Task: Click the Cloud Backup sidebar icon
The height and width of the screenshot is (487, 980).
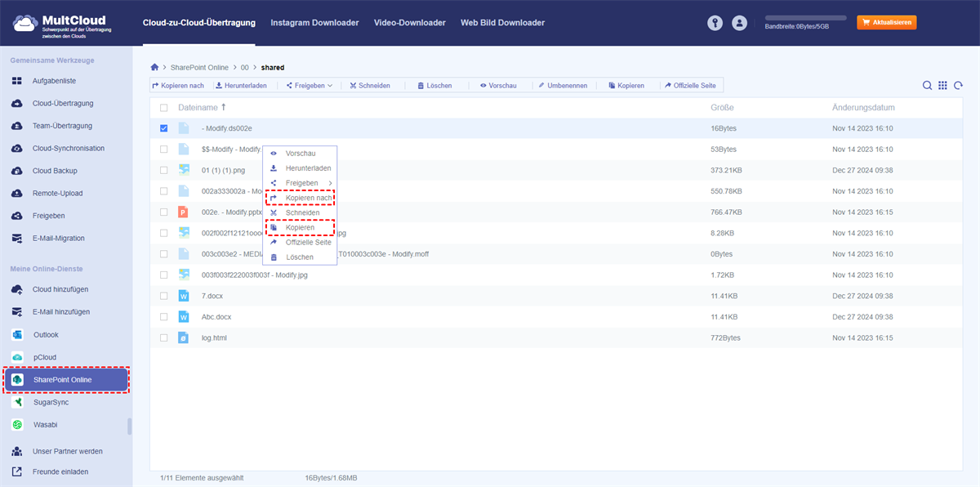Action: (16, 171)
